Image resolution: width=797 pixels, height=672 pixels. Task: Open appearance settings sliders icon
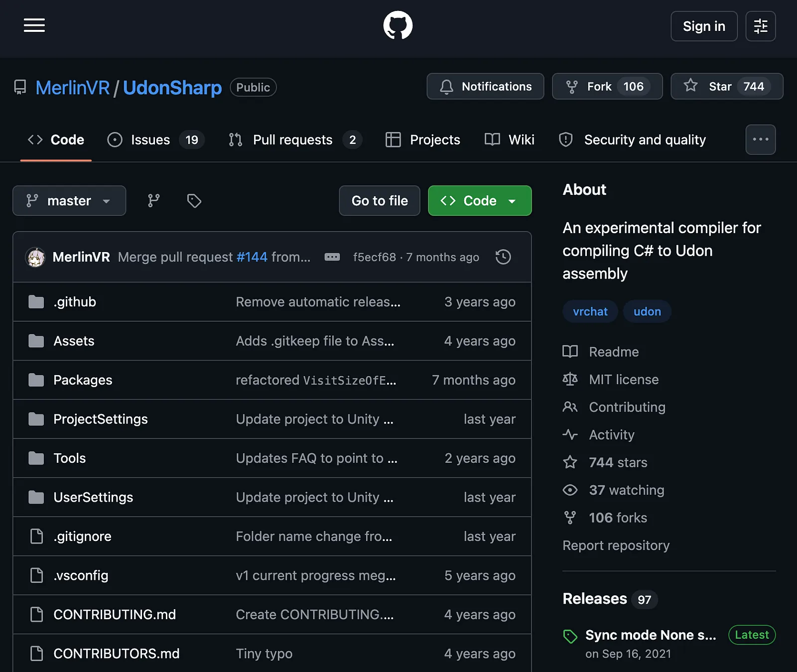click(x=761, y=26)
